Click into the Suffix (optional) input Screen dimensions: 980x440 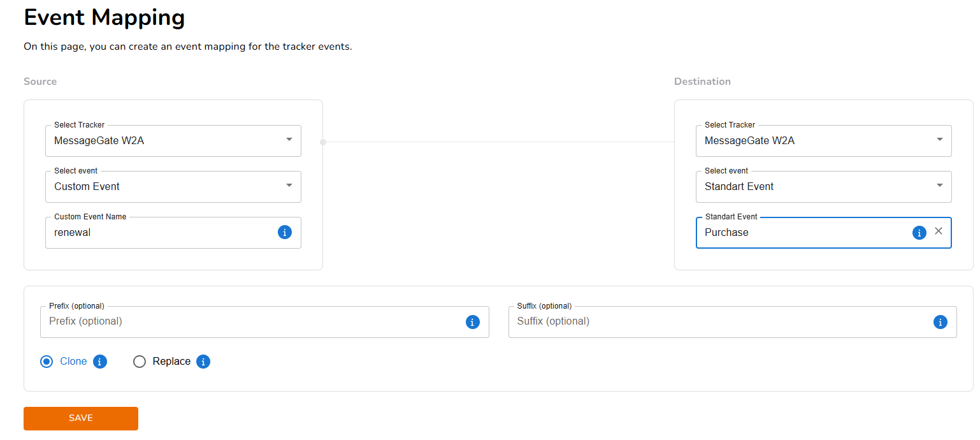pos(720,322)
